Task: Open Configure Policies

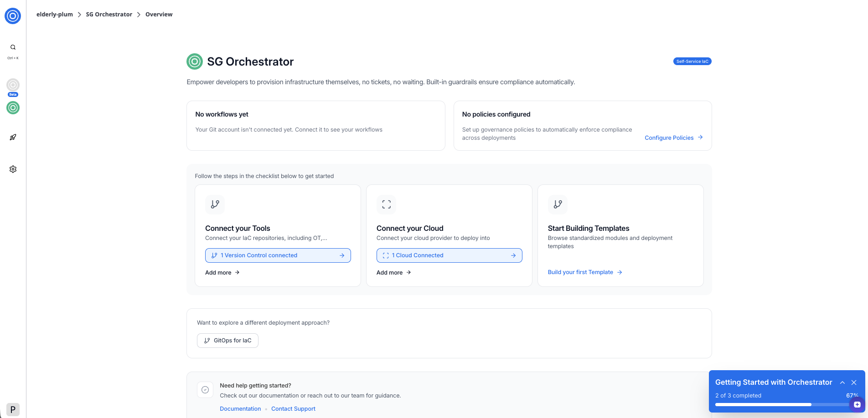Action: point(669,138)
